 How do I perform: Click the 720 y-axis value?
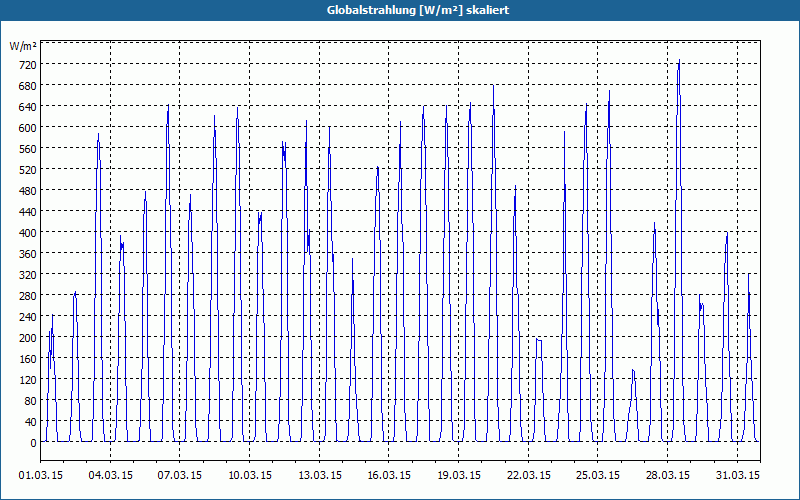28,64
